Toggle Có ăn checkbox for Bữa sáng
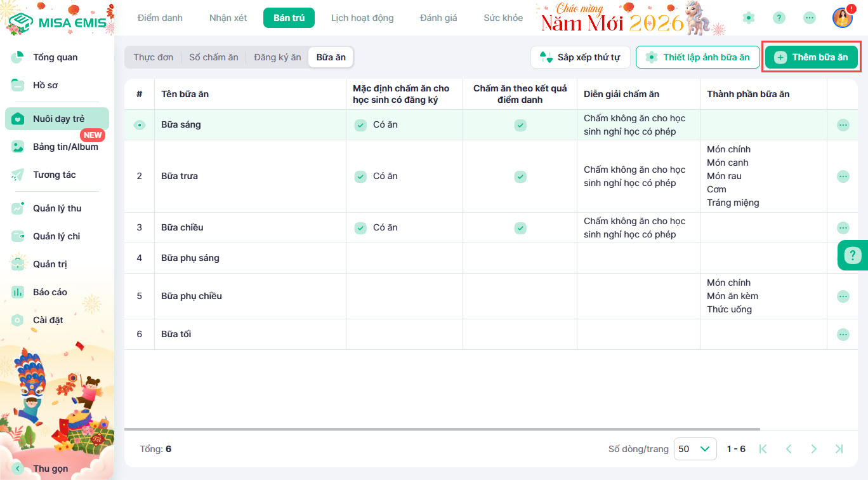This screenshot has width=868, height=480. (360, 125)
